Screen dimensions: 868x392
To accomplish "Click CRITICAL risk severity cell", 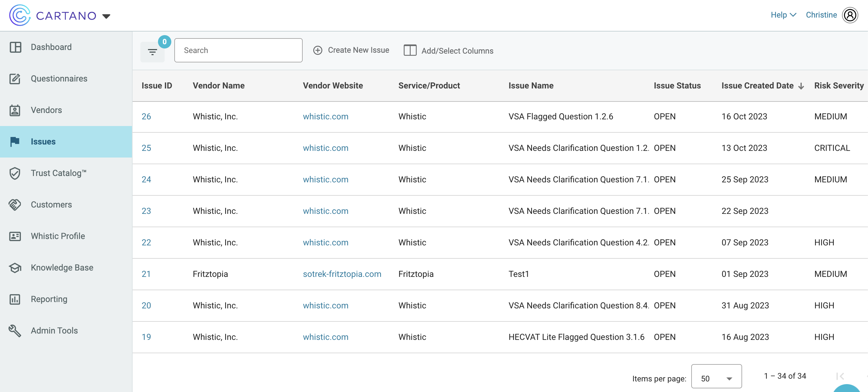I will tap(832, 148).
